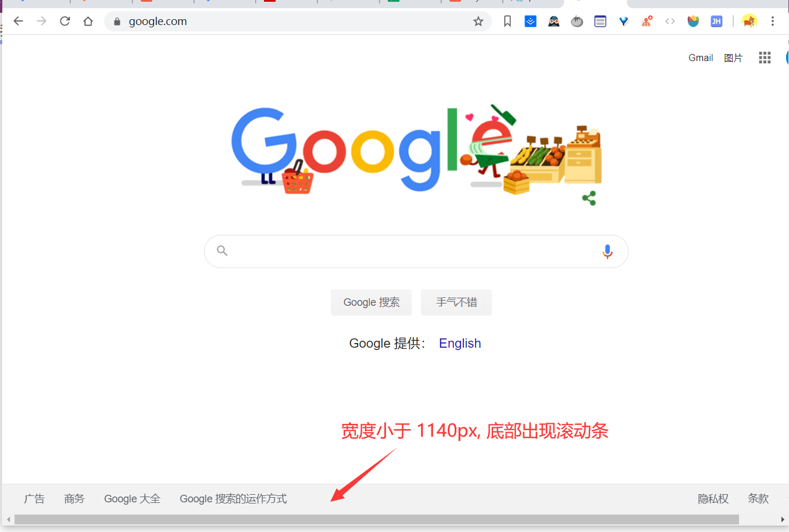Open the masked-face glasses extension
Screen dimensions: 789x532
[x=554, y=22]
